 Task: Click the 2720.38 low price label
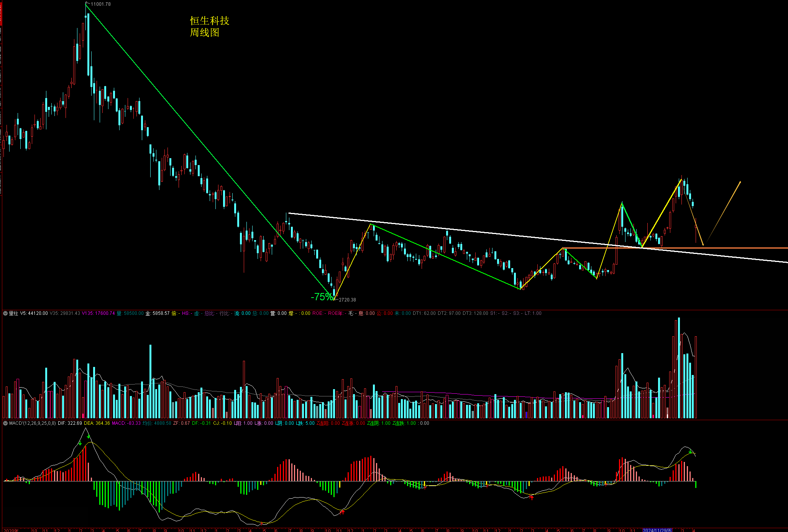pos(347,300)
